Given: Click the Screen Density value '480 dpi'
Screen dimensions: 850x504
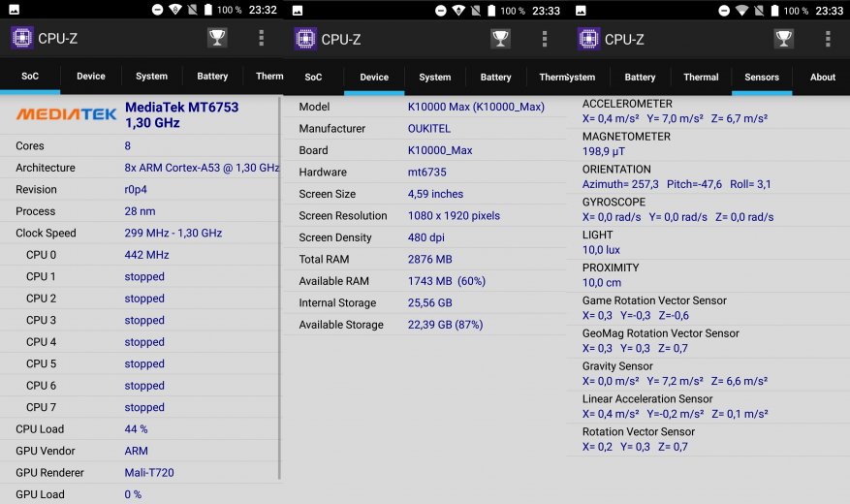Looking at the screenshot, I should [x=426, y=237].
